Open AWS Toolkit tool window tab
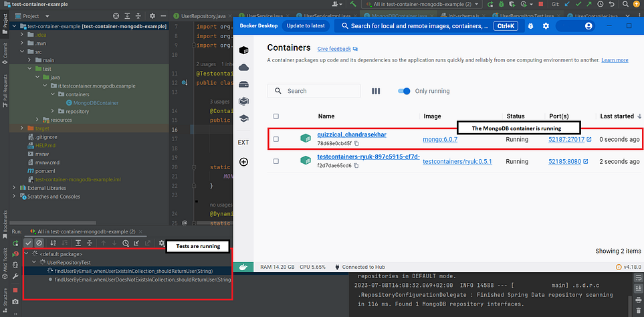 pyautogui.click(x=5, y=263)
